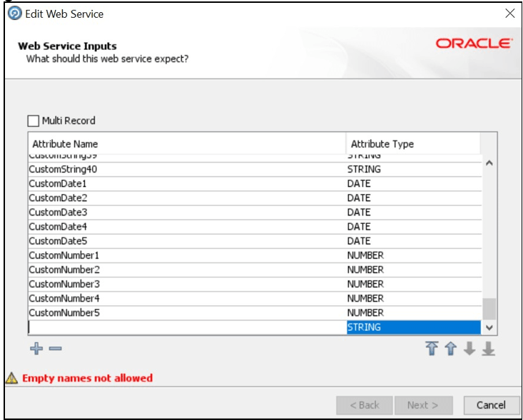
Task: Select the CustomDate4 row
Action: pyautogui.click(x=255, y=227)
